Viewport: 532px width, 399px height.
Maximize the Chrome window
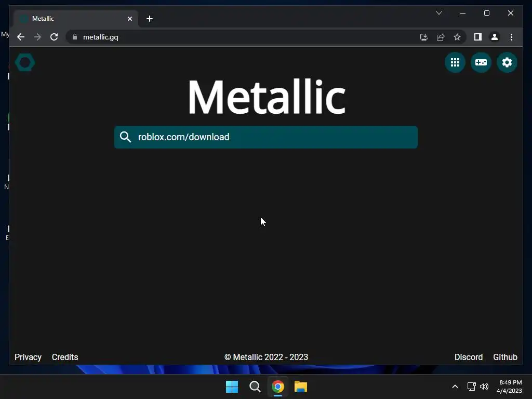486,13
